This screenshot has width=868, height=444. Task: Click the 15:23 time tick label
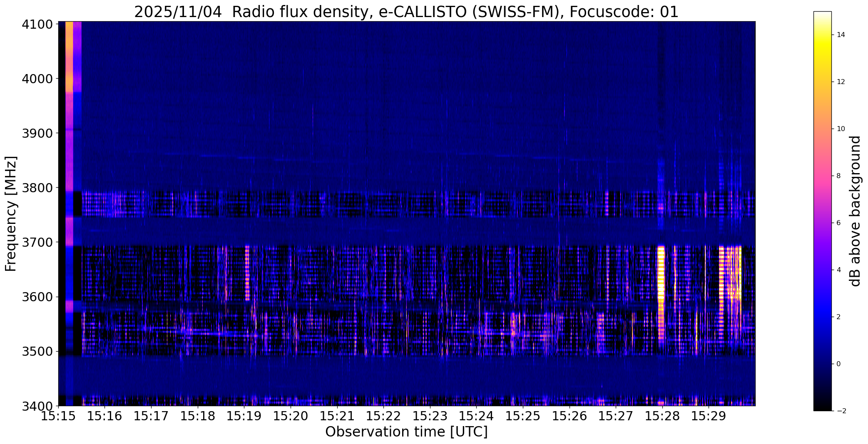(430, 416)
